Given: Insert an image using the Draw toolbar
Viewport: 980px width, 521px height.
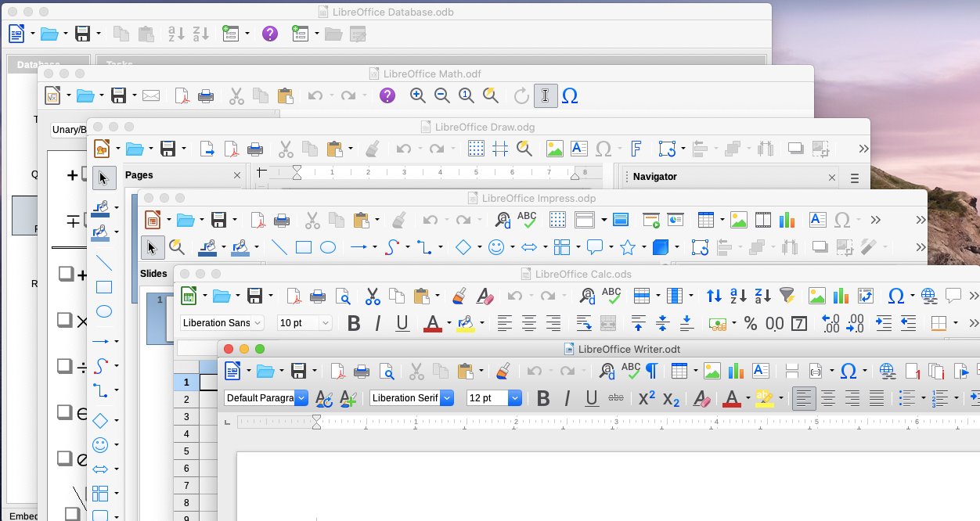Looking at the screenshot, I should (555, 149).
